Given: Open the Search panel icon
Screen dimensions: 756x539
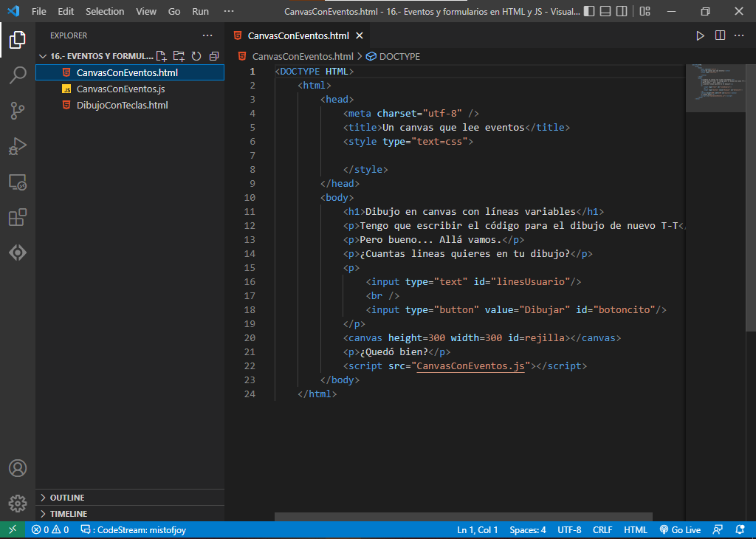Looking at the screenshot, I should point(18,75).
